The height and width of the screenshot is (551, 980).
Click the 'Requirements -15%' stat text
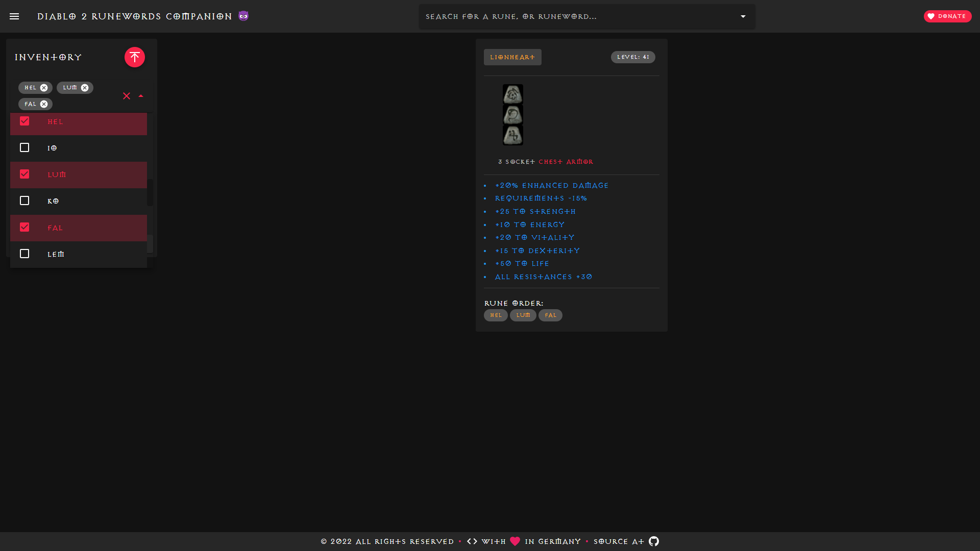tap(541, 198)
